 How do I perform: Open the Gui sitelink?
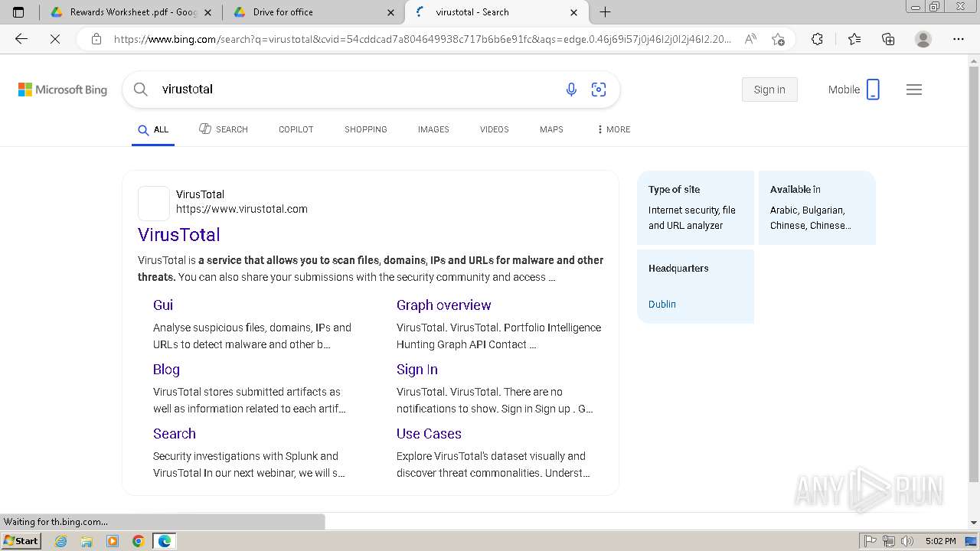click(163, 305)
